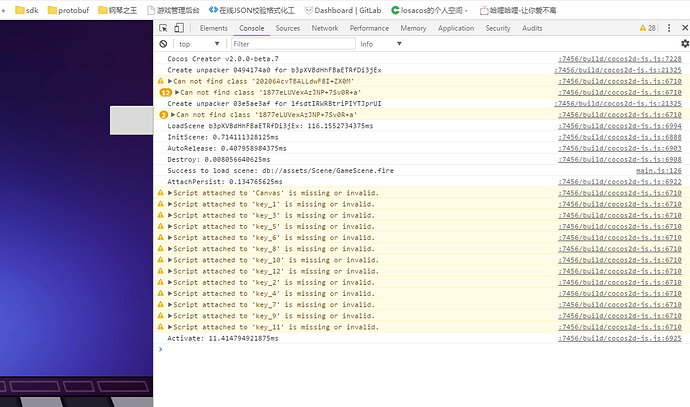
Task: Toggle the device toolbar icon
Action: [x=179, y=28]
